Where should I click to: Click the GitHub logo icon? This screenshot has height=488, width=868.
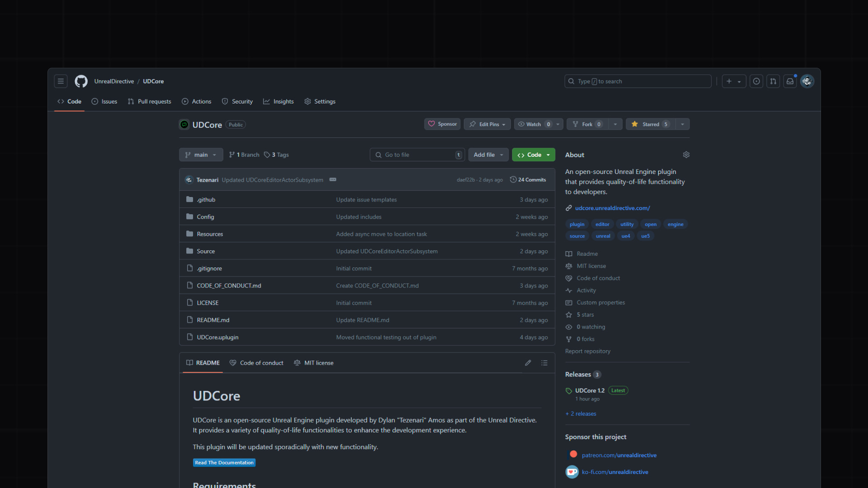(x=81, y=81)
